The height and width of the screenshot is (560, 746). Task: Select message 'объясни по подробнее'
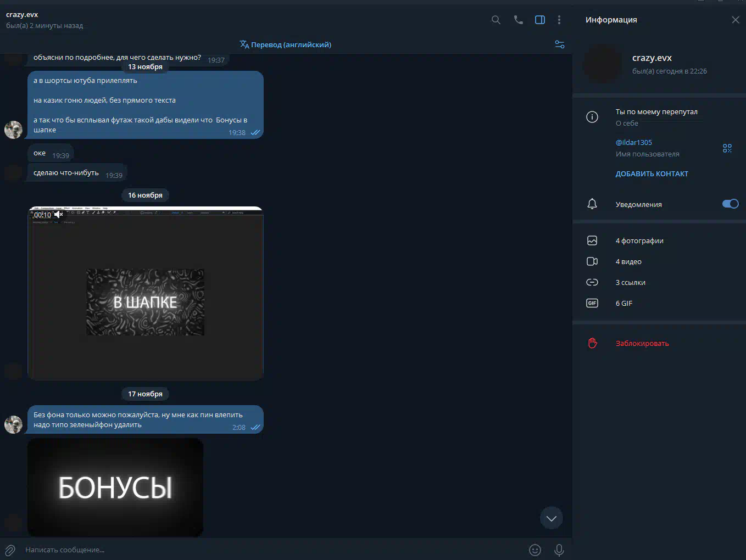click(128, 58)
